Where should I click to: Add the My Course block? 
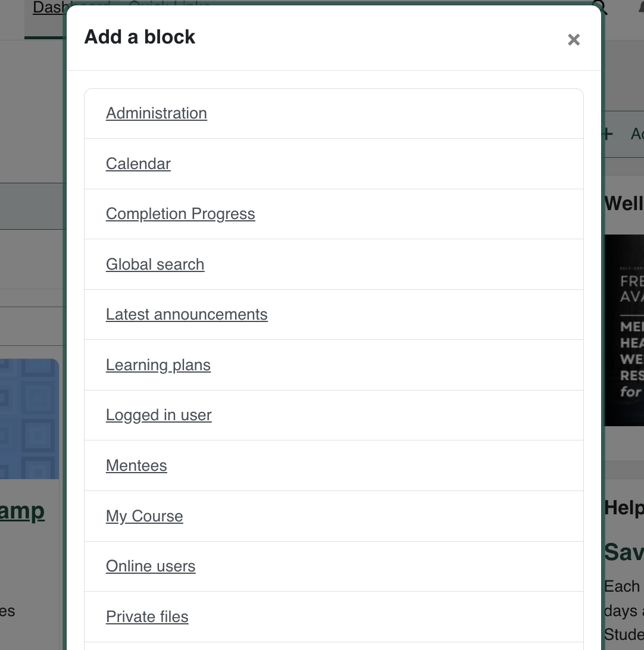(x=144, y=516)
